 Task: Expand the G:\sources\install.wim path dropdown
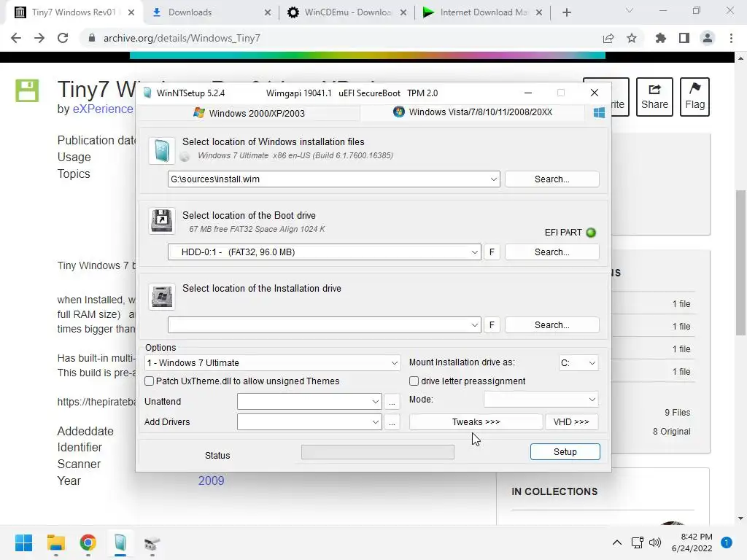tap(493, 179)
